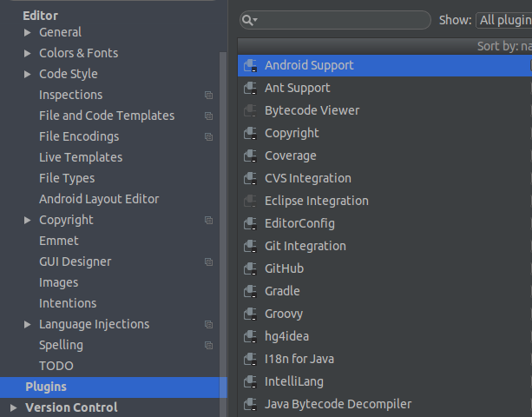Click the GitHub plugin icon

pyautogui.click(x=251, y=268)
